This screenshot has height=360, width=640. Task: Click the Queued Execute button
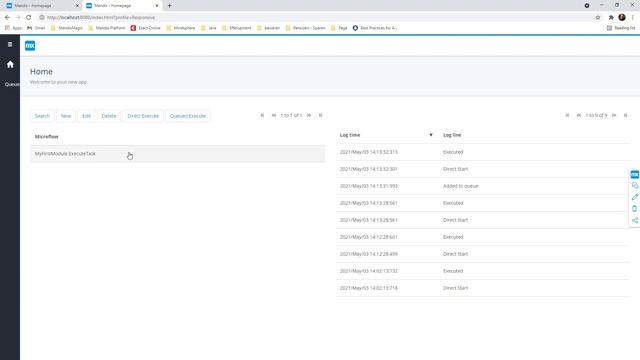pyautogui.click(x=188, y=116)
